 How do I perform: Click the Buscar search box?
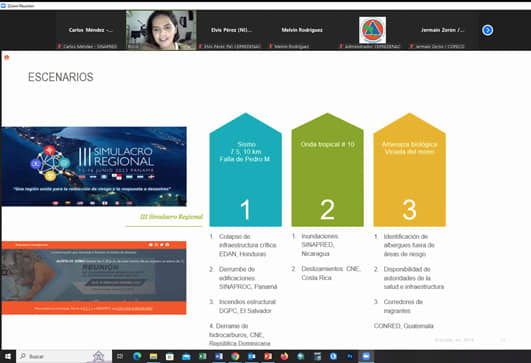pyautogui.click(x=64, y=356)
